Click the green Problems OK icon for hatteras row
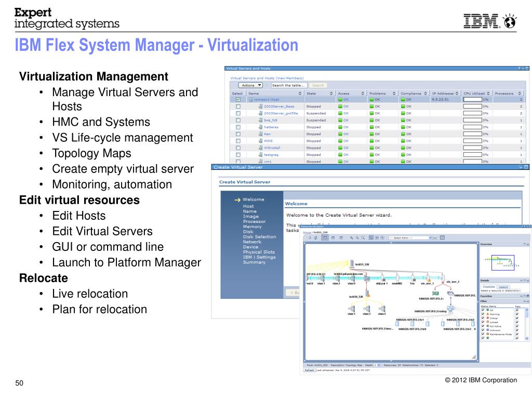The image size is (532, 399). tap(371, 127)
